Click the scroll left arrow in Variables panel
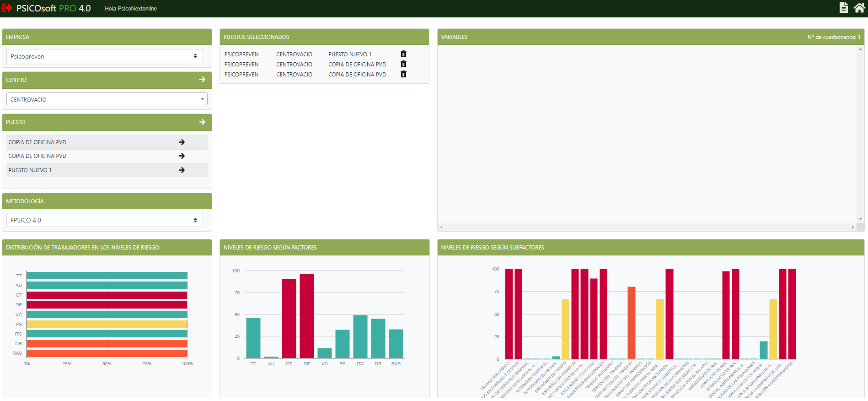 click(x=441, y=227)
